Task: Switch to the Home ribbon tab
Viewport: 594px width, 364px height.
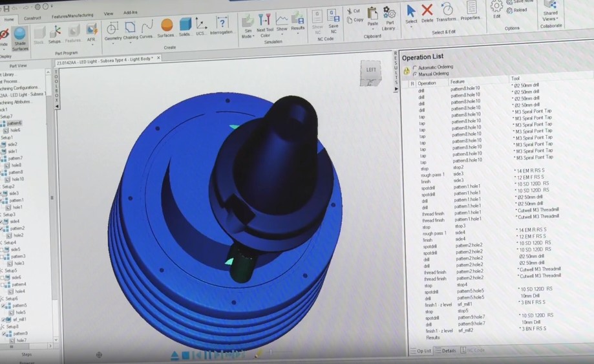Action: point(8,19)
